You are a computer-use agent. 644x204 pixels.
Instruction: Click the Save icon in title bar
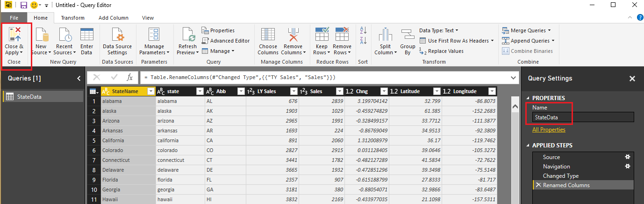[23, 5]
